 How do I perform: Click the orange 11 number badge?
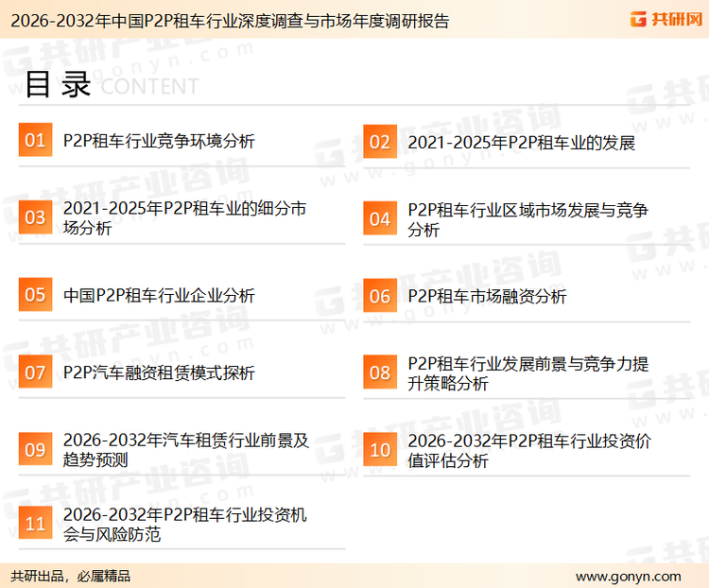(35, 524)
